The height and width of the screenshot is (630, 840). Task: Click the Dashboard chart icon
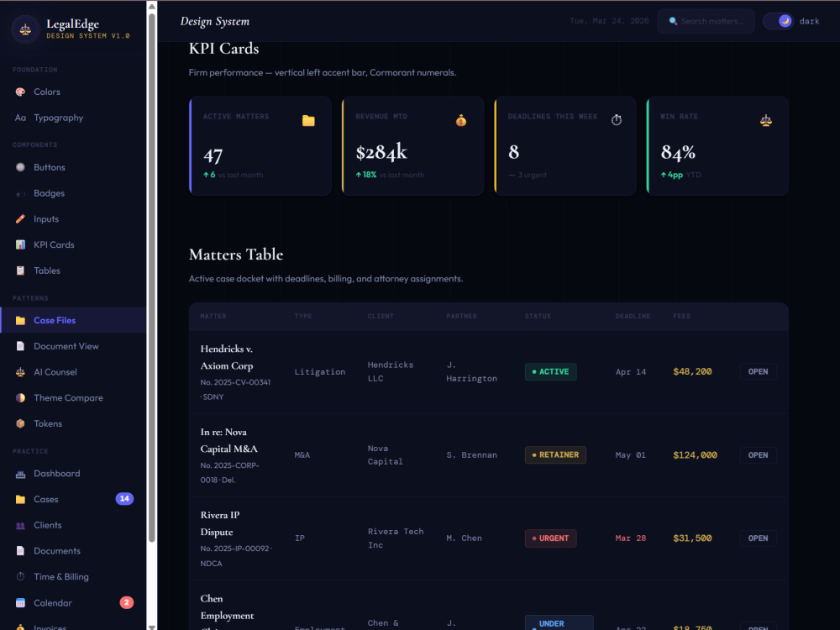(x=20, y=474)
